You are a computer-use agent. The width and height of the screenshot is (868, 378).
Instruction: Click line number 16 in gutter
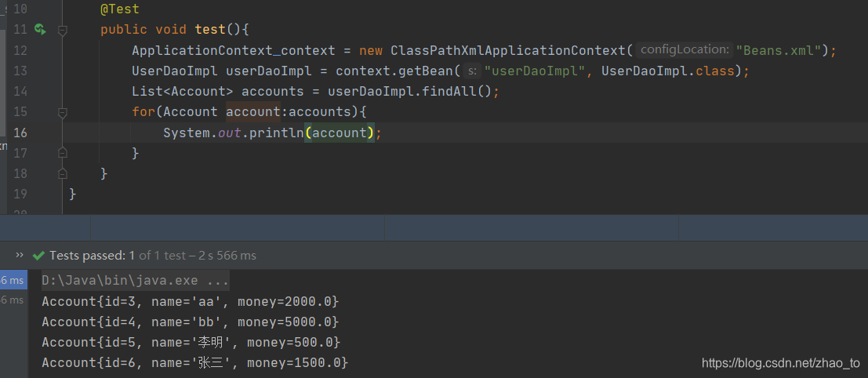(20, 133)
